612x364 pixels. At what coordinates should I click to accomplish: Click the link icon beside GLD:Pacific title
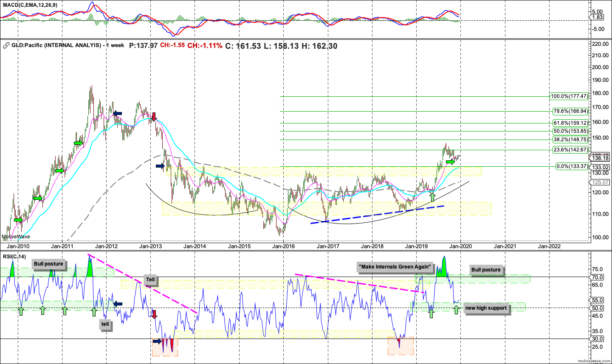(x=6, y=45)
